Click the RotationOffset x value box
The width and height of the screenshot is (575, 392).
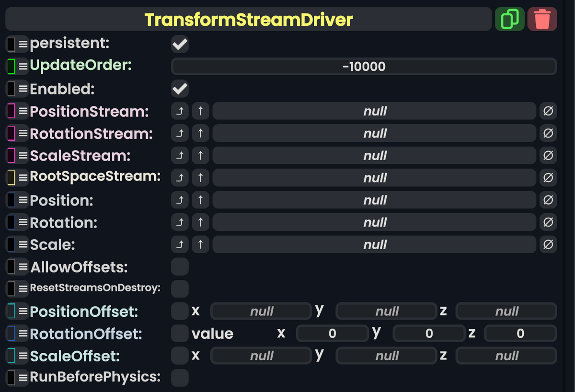tap(332, 333)
